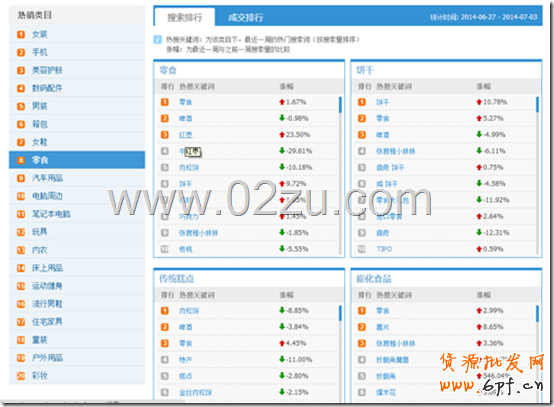The image size is (554, 407).
Task: Open the 美容护肤 category in the sidebar
Action: pos(47,70)
